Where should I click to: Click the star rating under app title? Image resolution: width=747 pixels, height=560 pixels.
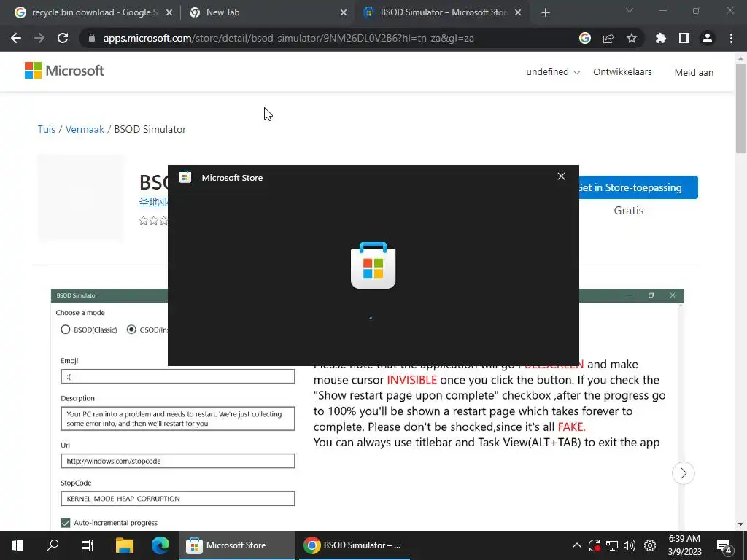coord(153,220)
